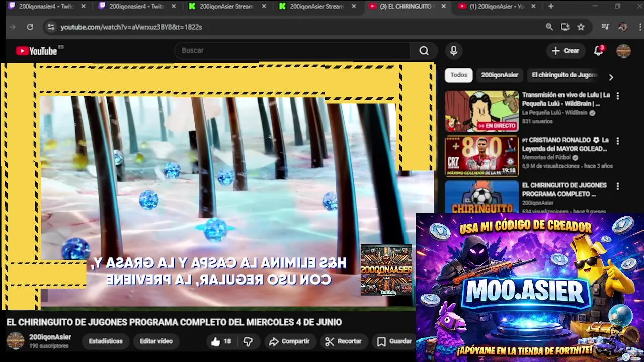Click the Editar vídeo button
Viewport: 644px width, 362px height.
pyautogui.click(x=156, y=341)
